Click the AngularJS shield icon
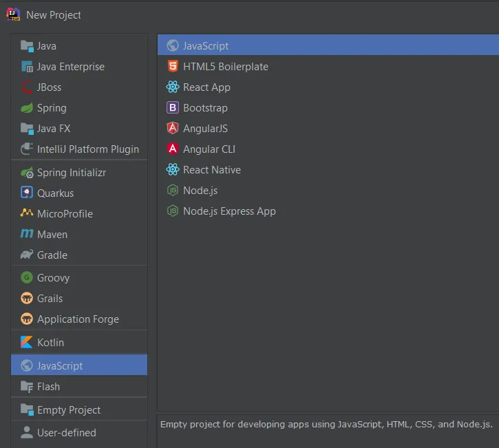The height and width of the screenshot is (448, 499). coord(173,128)
